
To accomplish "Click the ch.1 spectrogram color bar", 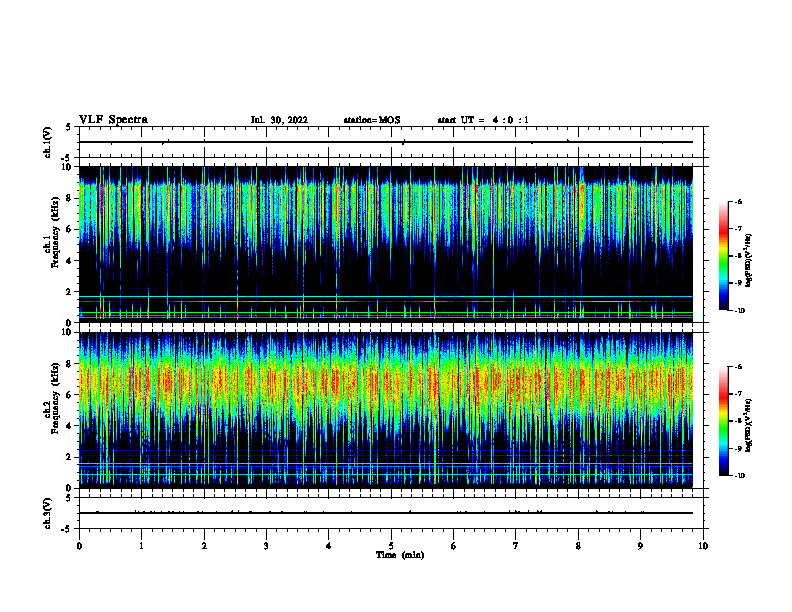I will click(724, 256).
